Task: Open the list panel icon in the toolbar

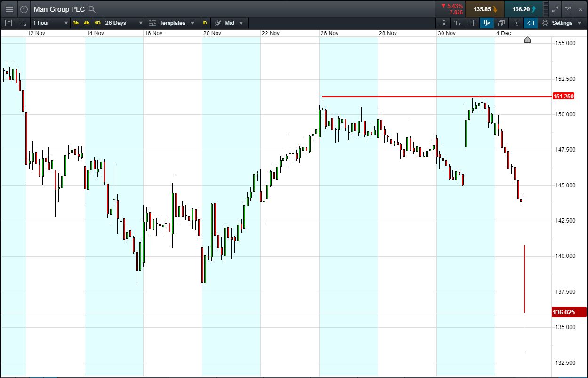Action: pyautogui.click(x=8, y=23)
